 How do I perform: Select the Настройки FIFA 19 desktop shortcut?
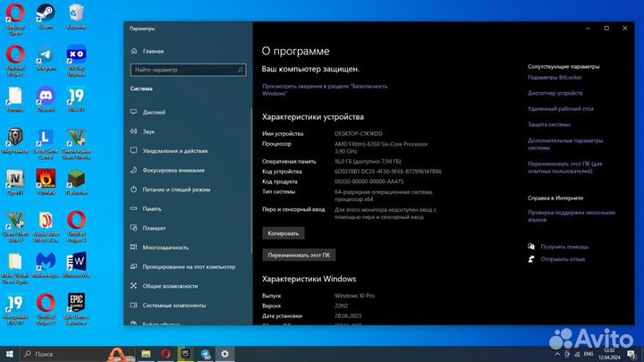pyautogui.click(x=15, y=309)
